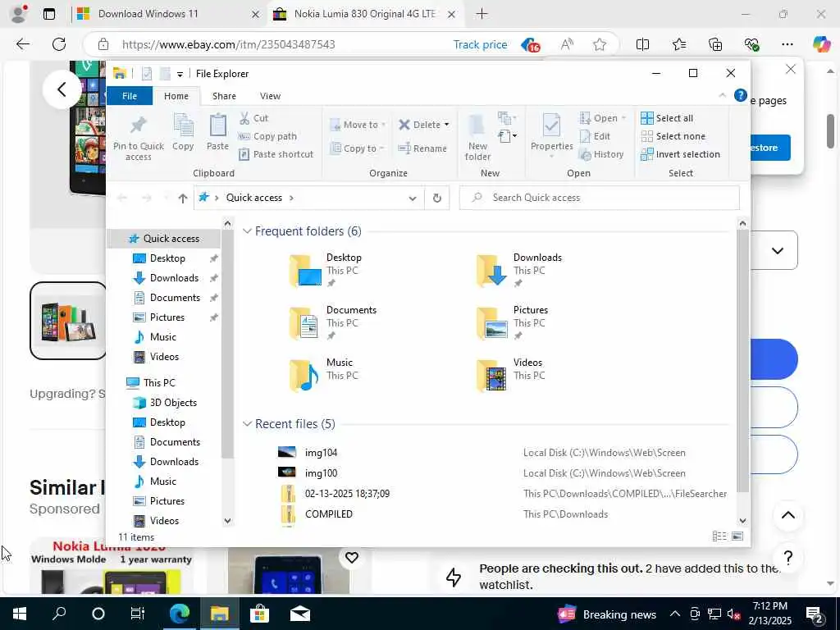Switch to large thumbnails view icon
This screenshot has height=630, width=840.
point(737,536)
